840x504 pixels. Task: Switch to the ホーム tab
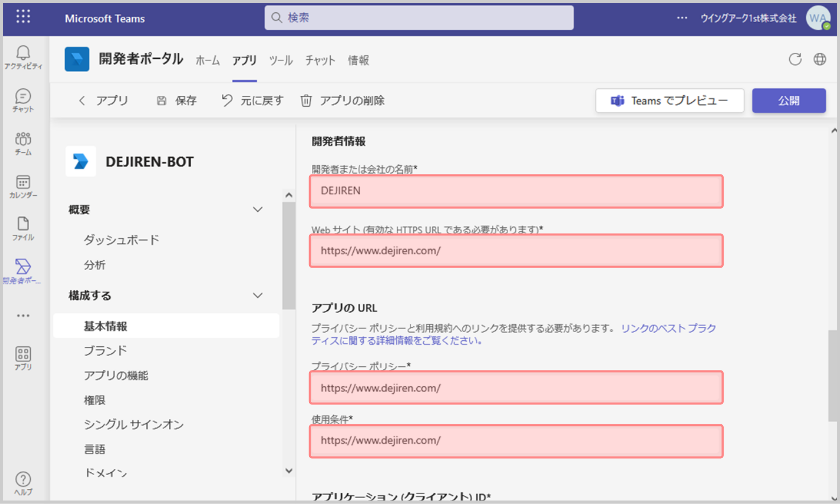click(207, 60)
